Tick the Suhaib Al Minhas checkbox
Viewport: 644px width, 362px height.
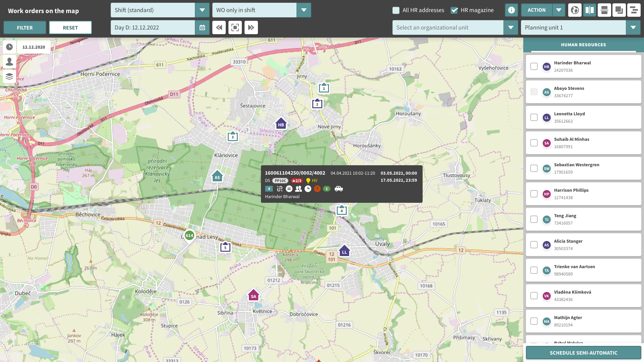pos(534,143)
